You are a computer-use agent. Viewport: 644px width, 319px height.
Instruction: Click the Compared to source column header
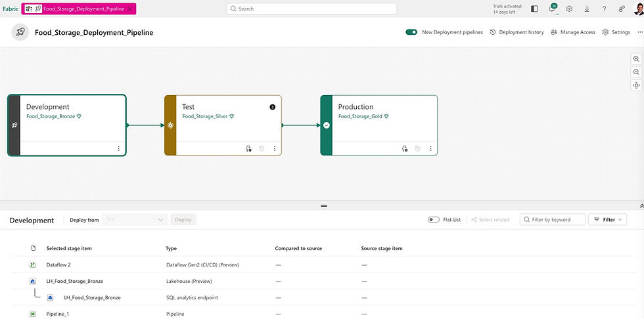tap(298, 249)
